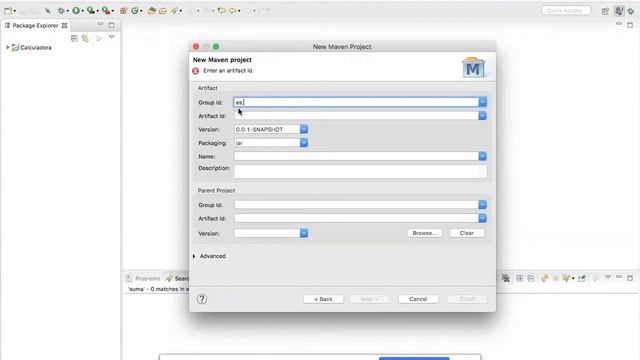Click the < Back button

[x=323, y=299]
